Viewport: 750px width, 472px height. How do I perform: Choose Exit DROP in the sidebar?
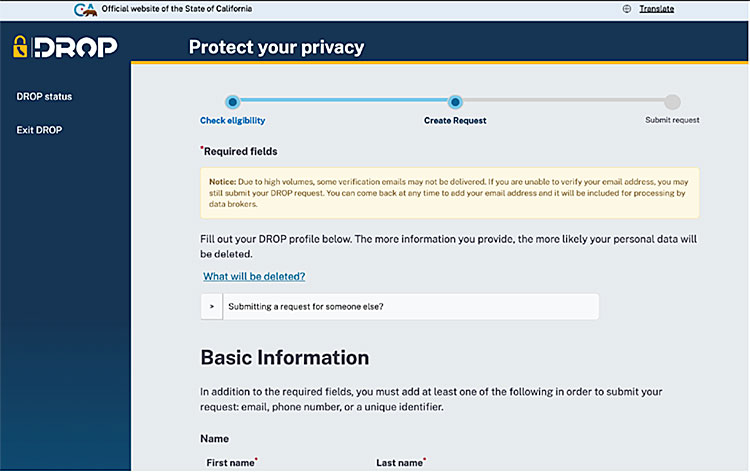point(39,130)
